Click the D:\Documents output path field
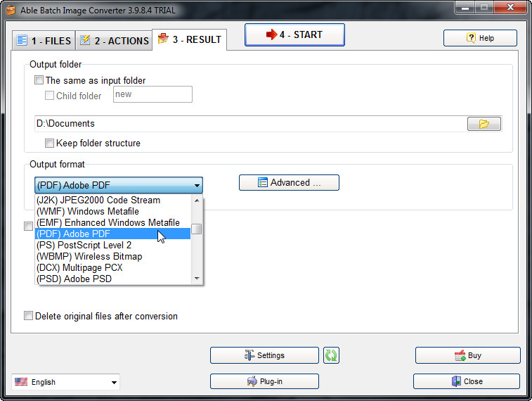Viewport: 532px width, 401px height. tap(250, 124)
